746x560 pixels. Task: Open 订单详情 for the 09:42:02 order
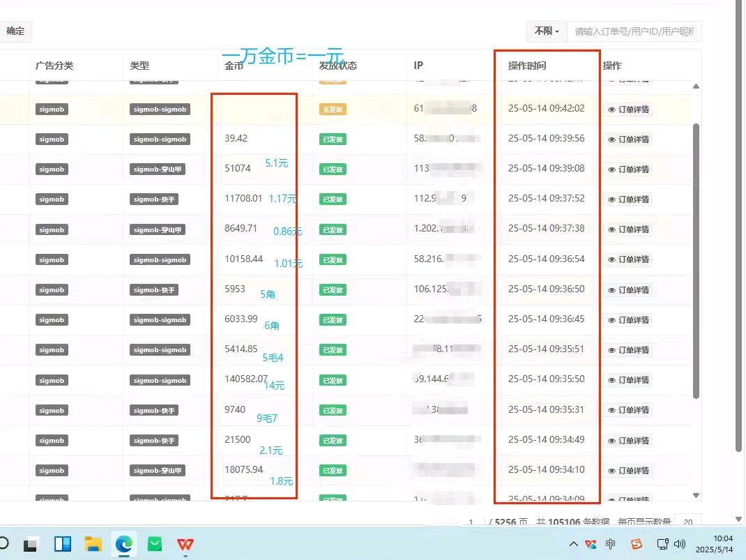(x=630, y=109)
